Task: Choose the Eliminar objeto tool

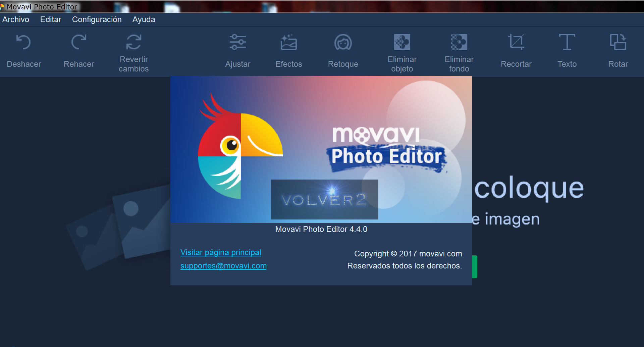Action: 402,53
